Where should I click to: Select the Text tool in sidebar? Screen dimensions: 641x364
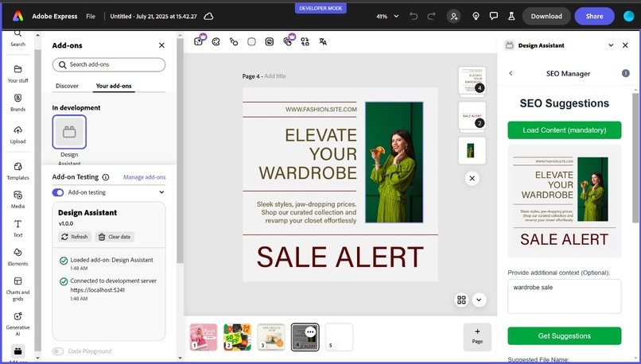[17, 228]
